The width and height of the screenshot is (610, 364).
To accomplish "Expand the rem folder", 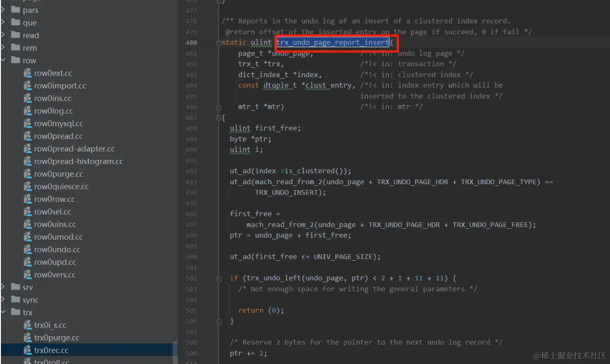I will pyautogui.click(x=3, y=48).
